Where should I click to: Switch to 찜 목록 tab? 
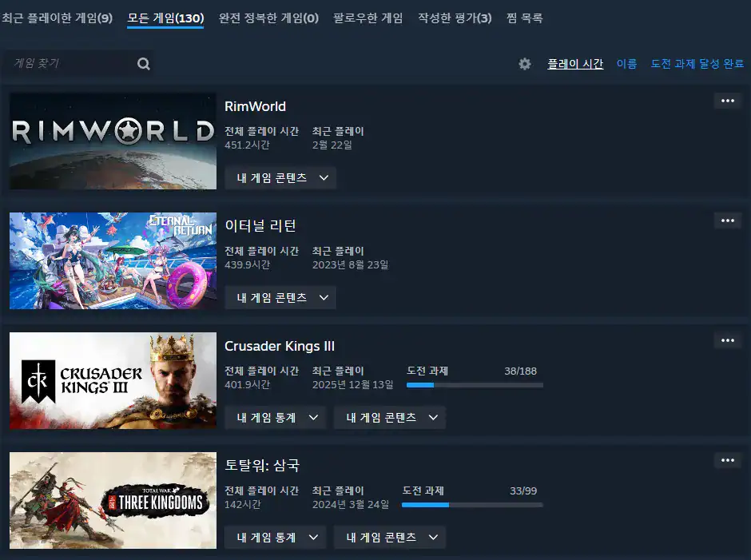(524, 18)
